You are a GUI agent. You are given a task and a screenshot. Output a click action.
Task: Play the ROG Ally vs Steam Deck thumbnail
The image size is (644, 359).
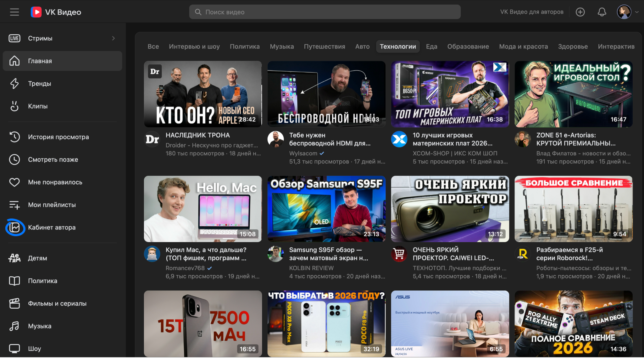click(574, 323)
